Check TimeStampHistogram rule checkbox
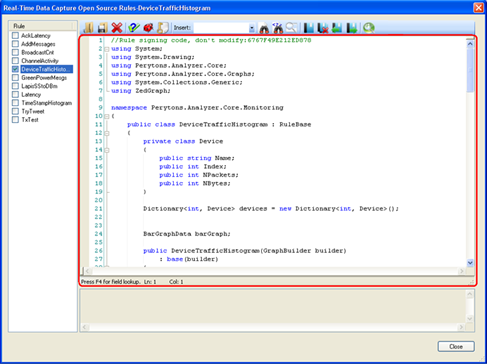Image resolution: width=487 pixels, height=364 pixels. [x=15, y=103]
